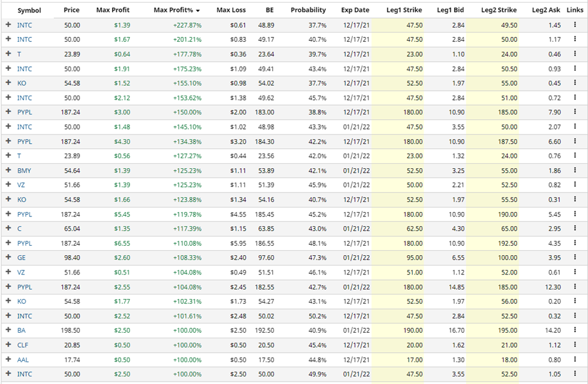
Task: Expand the C row with the plus sign
Action: [8, 228]
